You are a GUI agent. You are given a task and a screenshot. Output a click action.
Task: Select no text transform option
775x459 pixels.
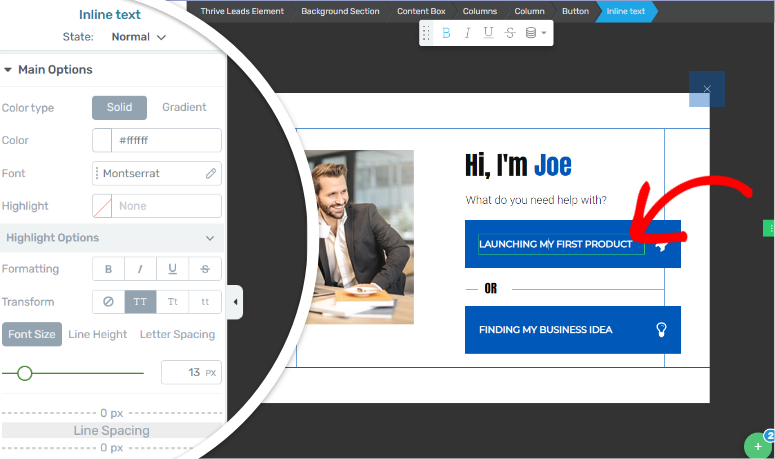(x=108, y=302)
